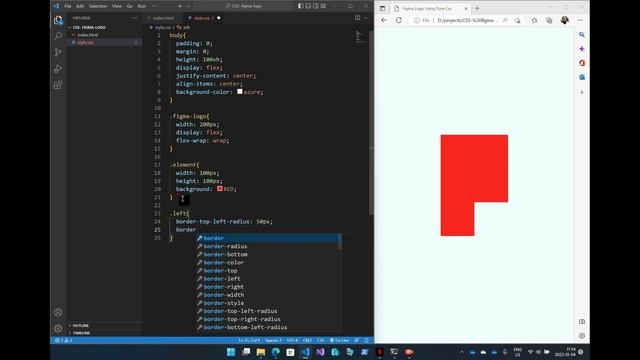
Task: Open the Source Control view
Action: coord(58,52)
